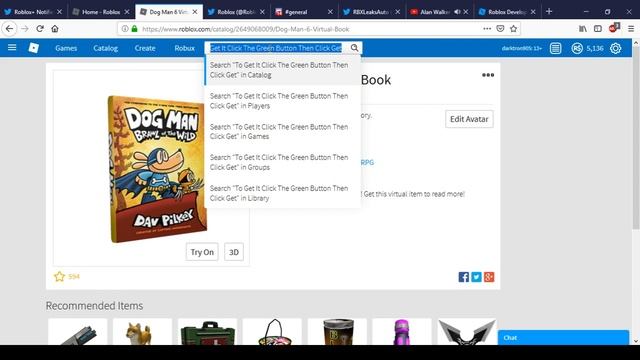Viewport: 640px width, 360px height.
Task: Open Catalog in Roblox navigation
Action: (105, 48)
